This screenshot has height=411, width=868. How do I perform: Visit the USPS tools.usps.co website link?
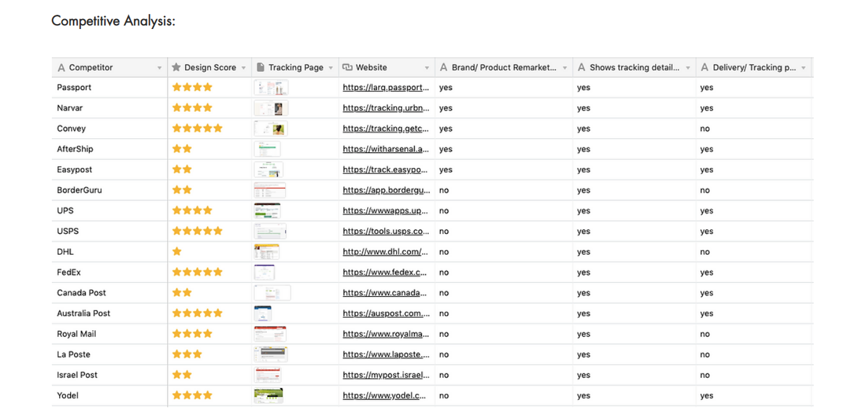tap(386, 231)
